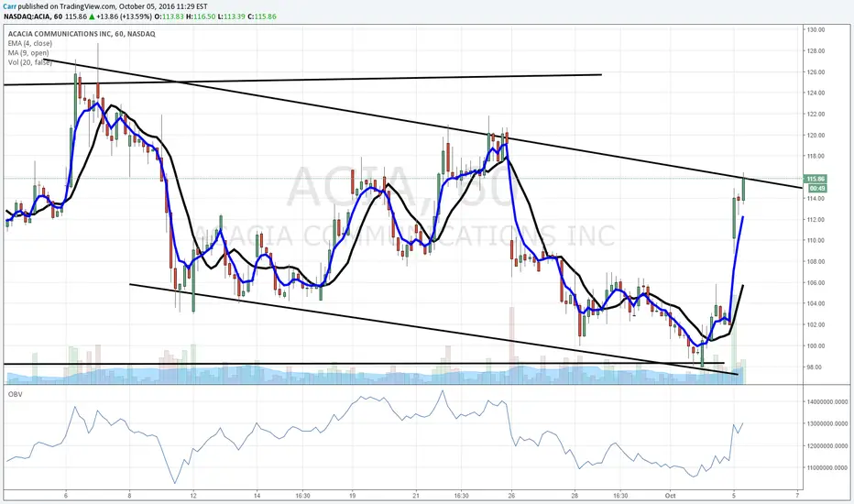Click the 14000000.0000 OBV axis label
The width and height of the screenshot is (854, 504).
827,402
